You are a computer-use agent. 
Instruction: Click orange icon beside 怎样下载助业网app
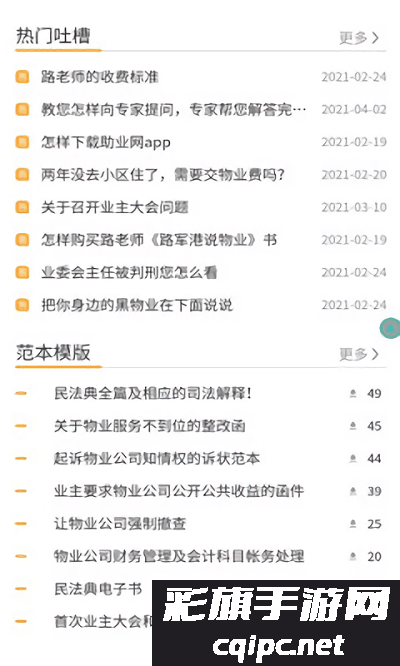(x=22, y=142)
